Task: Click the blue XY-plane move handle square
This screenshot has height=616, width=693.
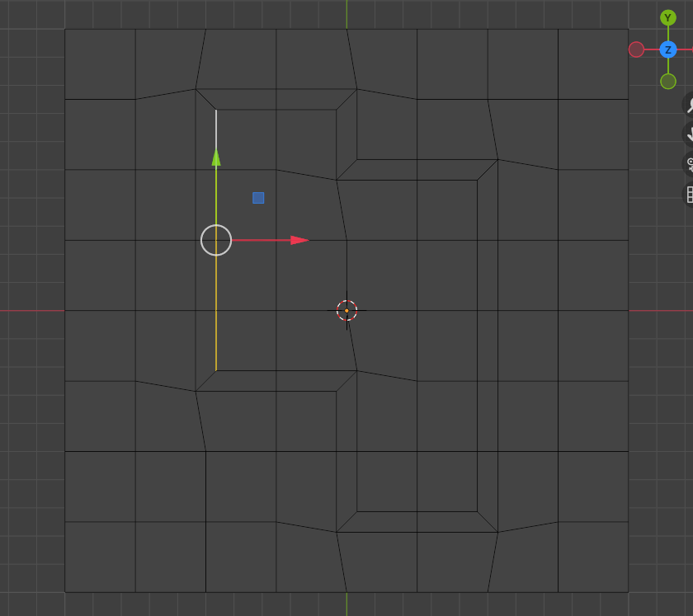Action: tap(258, 198)
